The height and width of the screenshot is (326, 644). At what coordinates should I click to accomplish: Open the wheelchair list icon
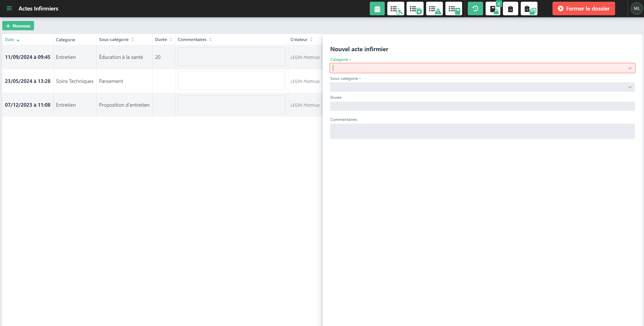click(x=396, y=9)
